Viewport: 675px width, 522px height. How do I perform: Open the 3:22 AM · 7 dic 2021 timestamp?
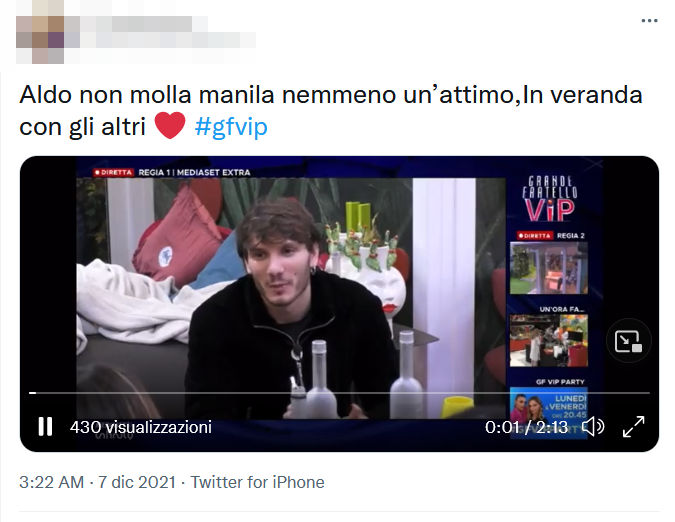click(97, 482)
